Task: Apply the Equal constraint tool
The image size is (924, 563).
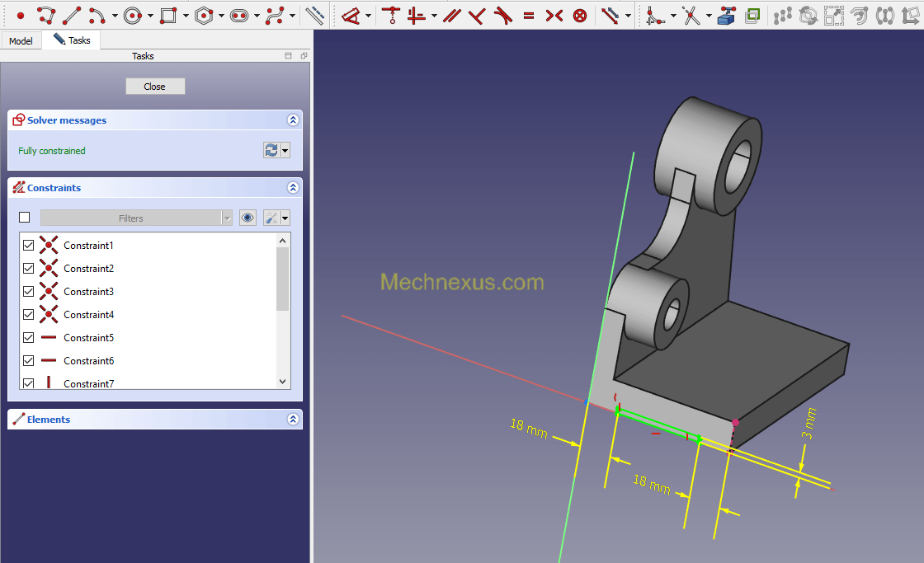Action: tap(529, 15)
